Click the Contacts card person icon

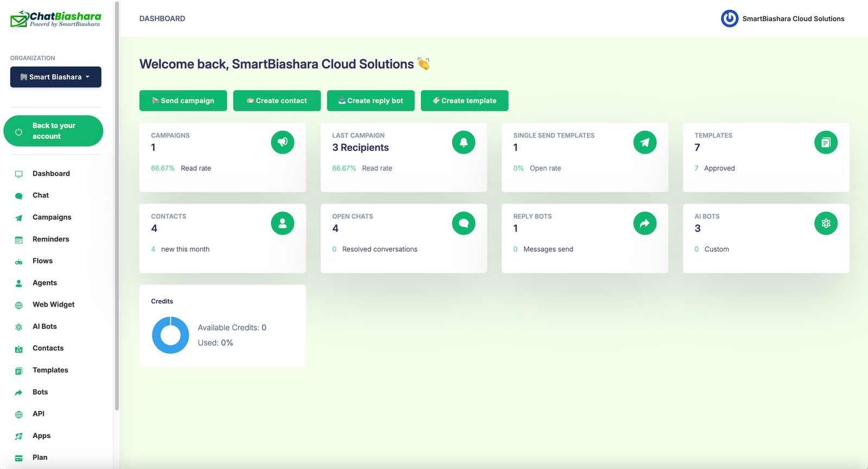283,223
